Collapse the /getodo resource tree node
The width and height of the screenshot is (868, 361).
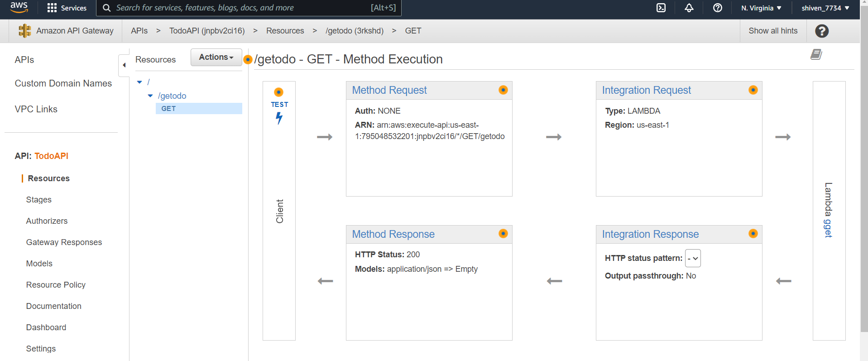tap(150, 96)
